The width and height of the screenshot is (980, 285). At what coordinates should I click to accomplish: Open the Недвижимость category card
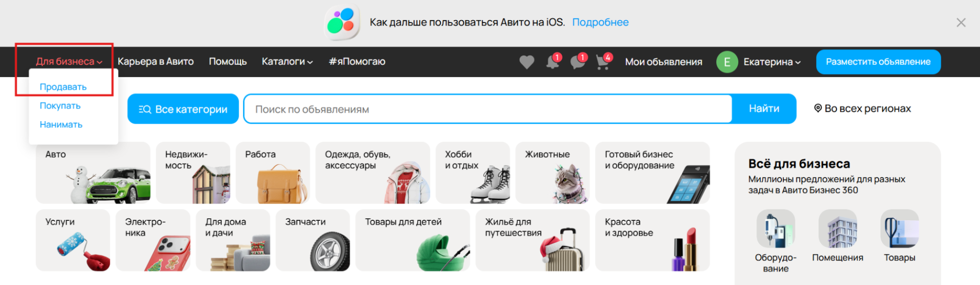(193, 173)
